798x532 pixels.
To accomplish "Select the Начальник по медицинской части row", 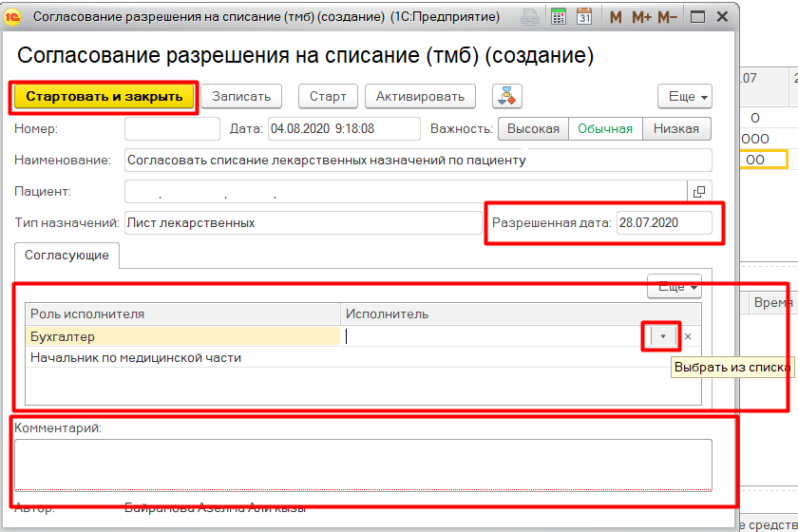I will click(136, 358).
